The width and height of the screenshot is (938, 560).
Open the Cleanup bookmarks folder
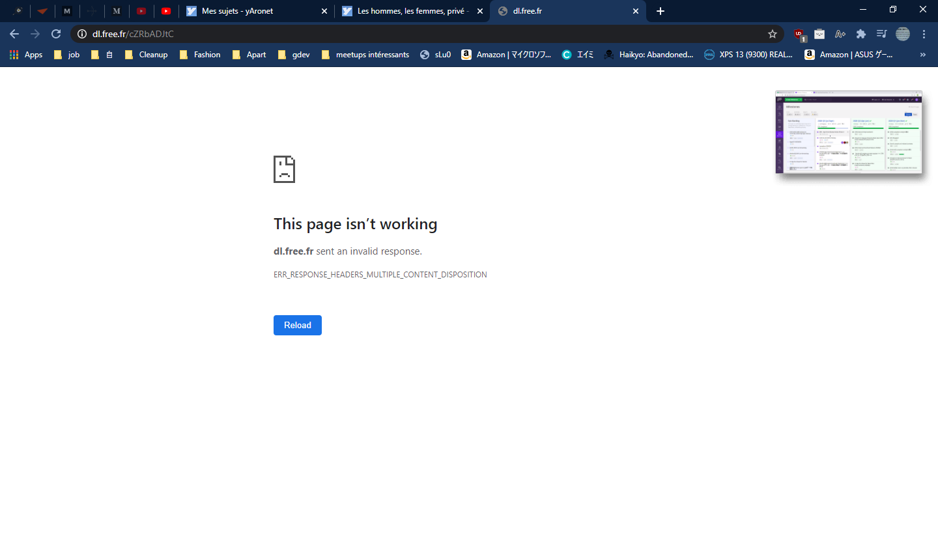[x=147, y=55]
